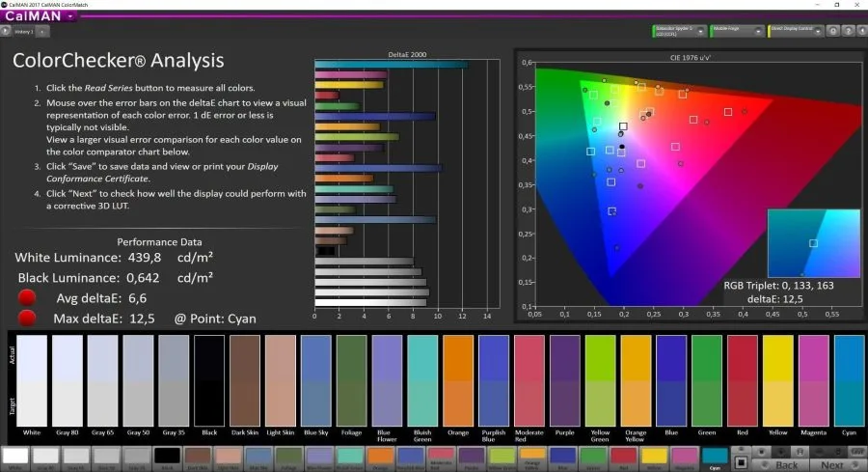Select the History 1 tab
The height and width of the screenshot is (472, 868).
[22, 32]
